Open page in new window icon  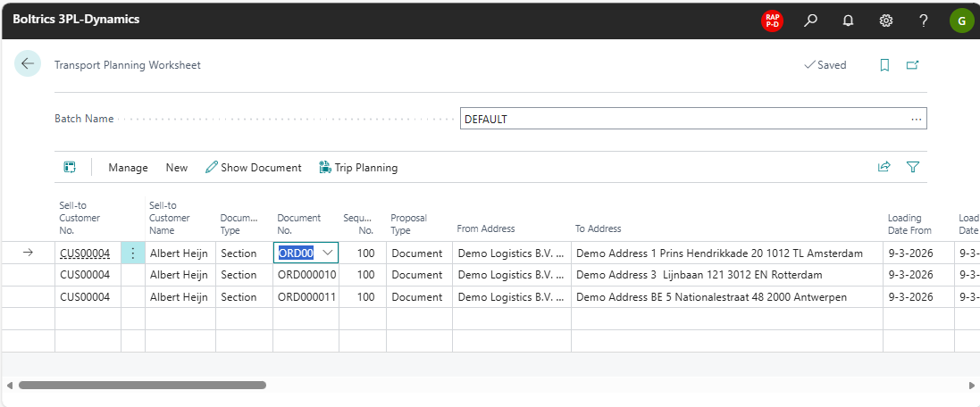912,65
